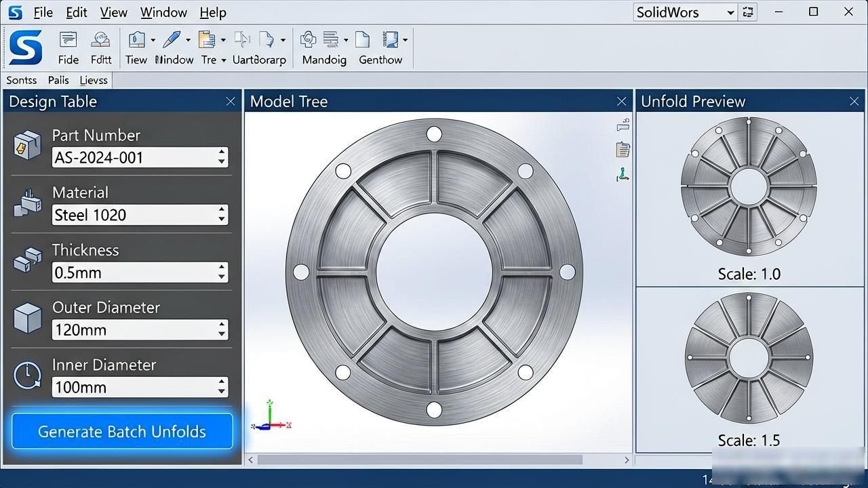Click the Part Number AS-2024-001 field
Image resolution: width=868 pixels, height=488 pixels.
(x=140, y=158)
